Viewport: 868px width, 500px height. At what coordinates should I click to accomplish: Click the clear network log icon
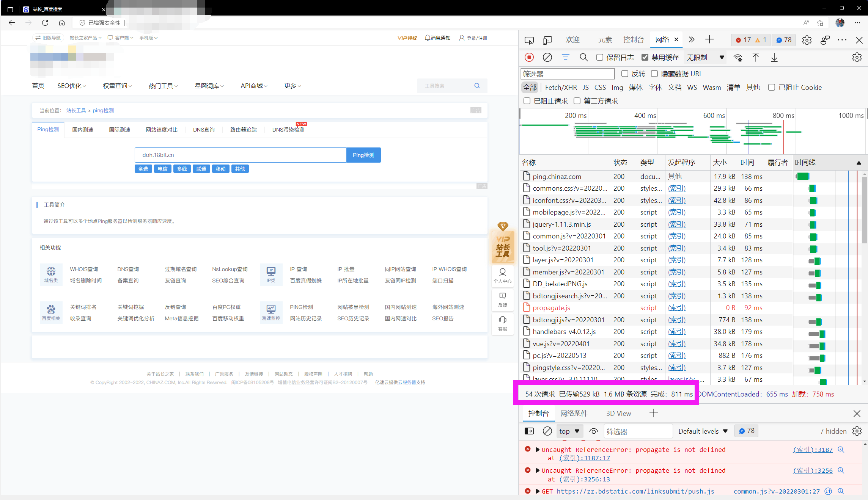[547, 57]
